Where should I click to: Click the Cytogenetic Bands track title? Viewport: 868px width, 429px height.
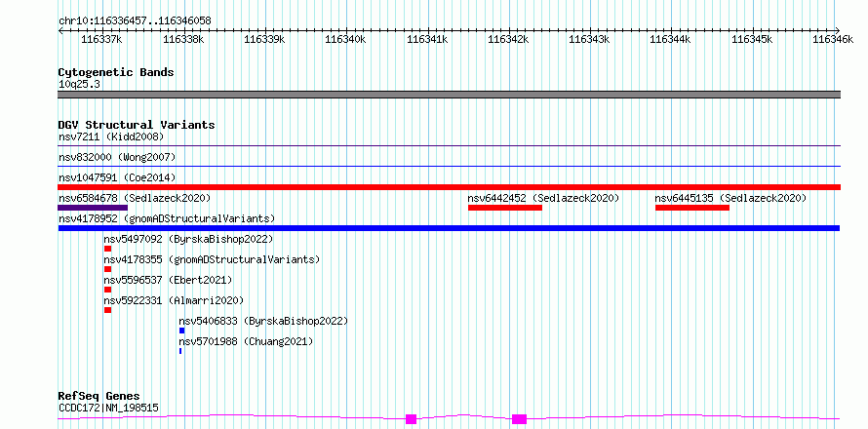[x=116, y=72]
